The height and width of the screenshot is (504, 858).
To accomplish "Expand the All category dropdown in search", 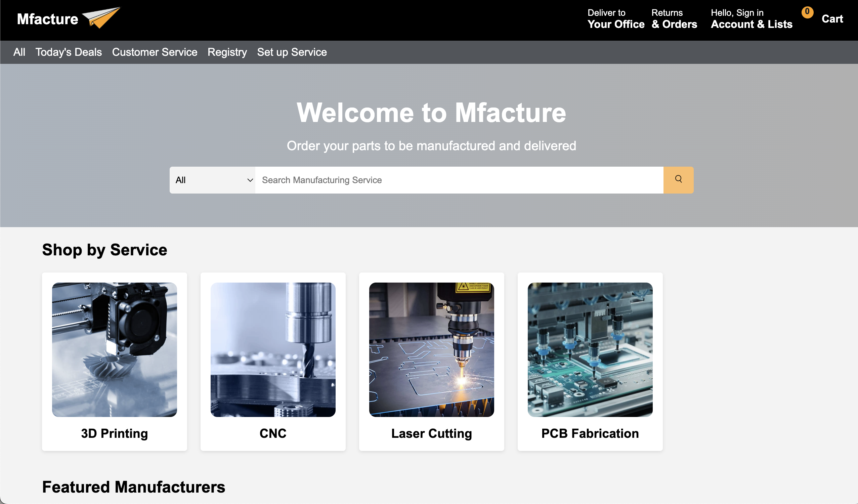I will pos(212,180).
